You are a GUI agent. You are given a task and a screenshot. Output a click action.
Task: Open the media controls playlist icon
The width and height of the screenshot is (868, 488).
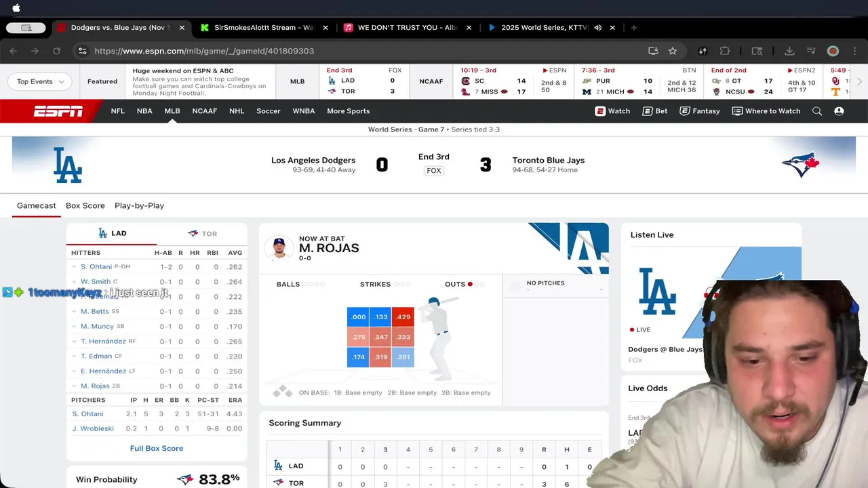point(811,51)
